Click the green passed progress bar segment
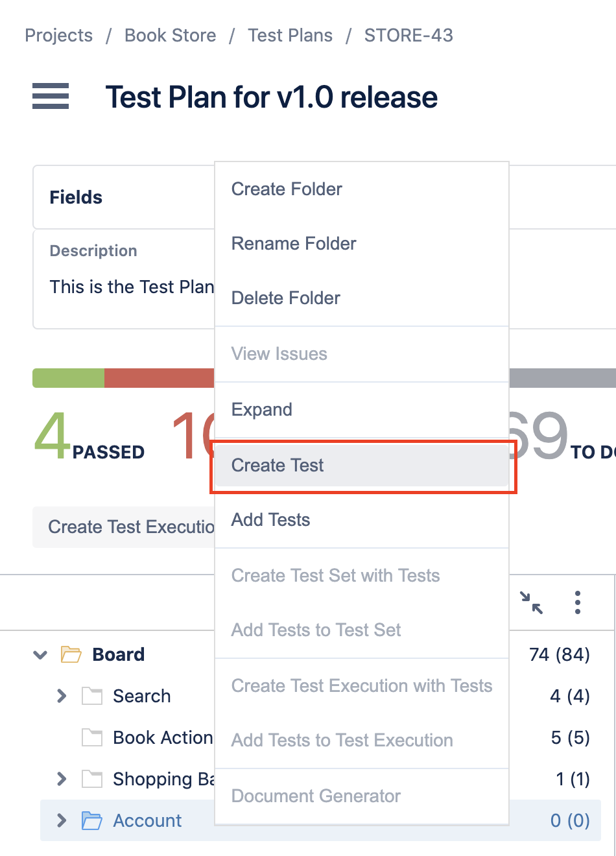Image resolution: width=616 pixels, height=856 pixels. coord(68,378)
